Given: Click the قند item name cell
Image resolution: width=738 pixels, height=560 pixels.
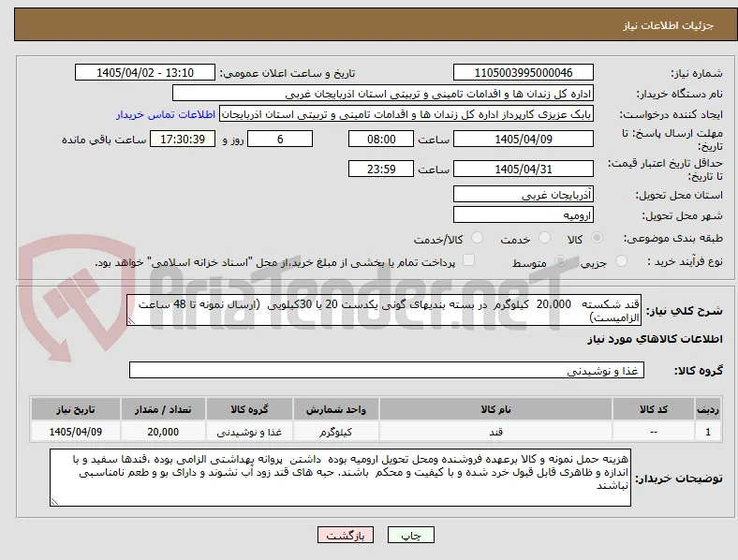Looking at the screenshot, I should pos(495,432).
